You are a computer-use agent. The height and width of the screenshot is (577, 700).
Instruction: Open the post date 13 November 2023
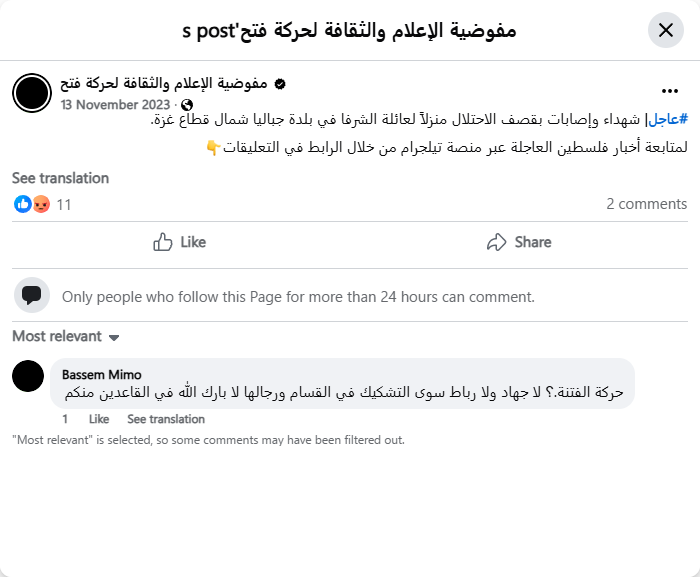(x=116, y=104)
